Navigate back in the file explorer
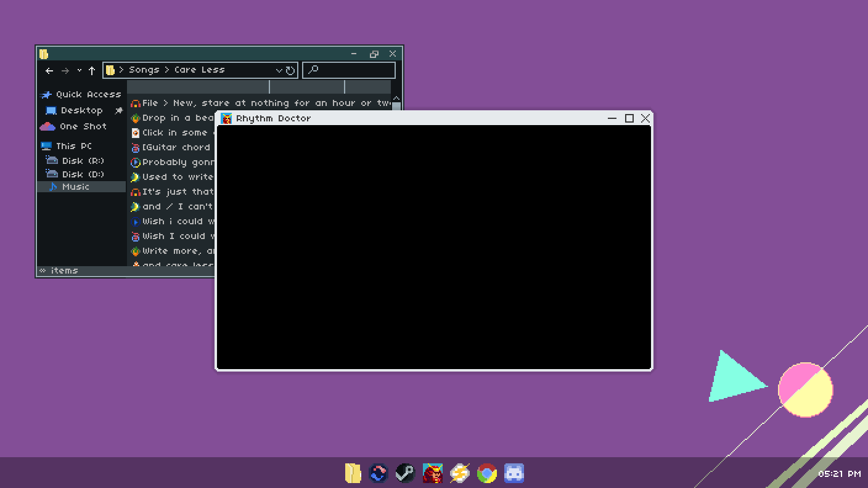This screenshot has width=868, height=488. tap(49, 70)
